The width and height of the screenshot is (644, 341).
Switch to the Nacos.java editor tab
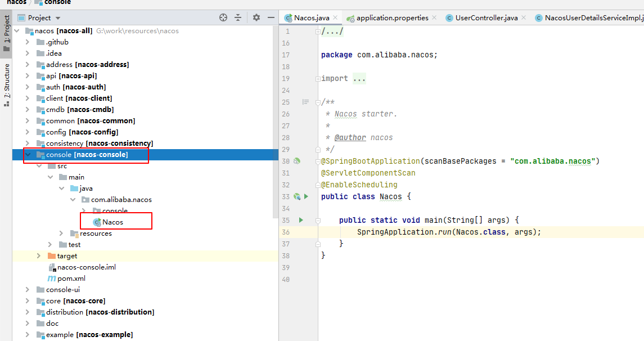[312, 17]
